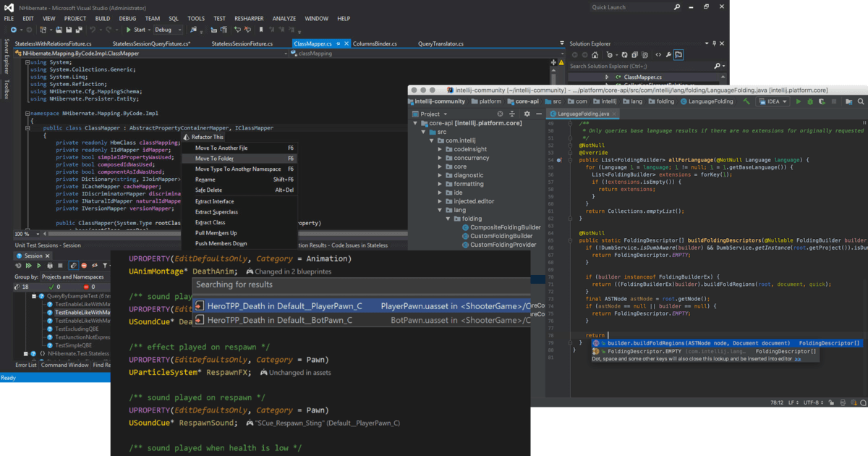Click the Navigate Backward button in Visual Studio
The image size is (868, 456).
[14, 30]
